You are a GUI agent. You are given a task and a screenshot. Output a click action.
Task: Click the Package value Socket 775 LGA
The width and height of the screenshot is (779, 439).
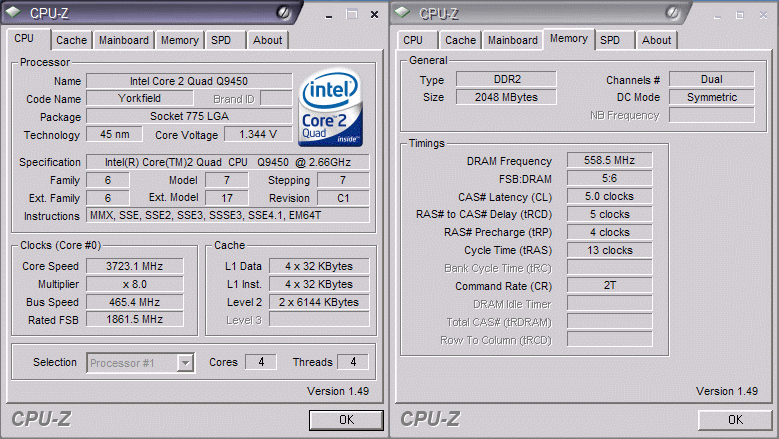pyautogui.click(x=189, y=116)
